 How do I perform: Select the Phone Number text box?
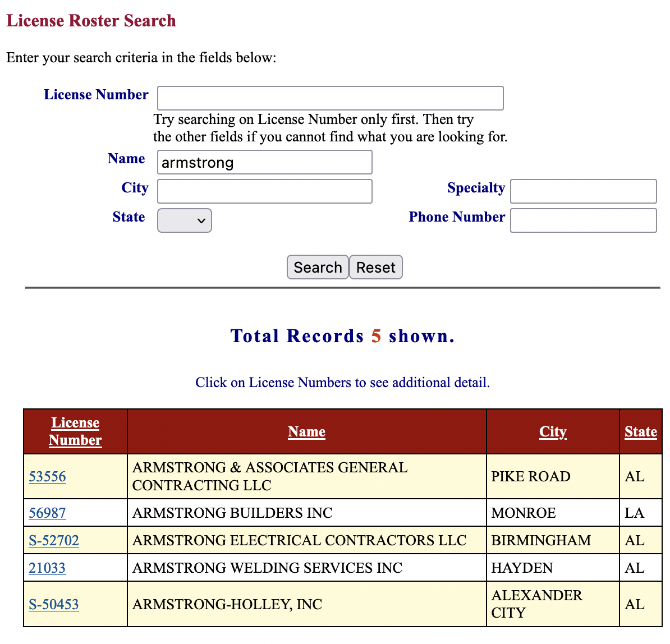[583, 220]
